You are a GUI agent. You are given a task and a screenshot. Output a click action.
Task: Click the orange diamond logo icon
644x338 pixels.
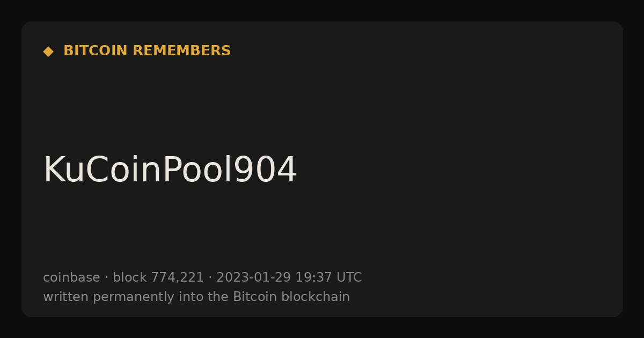(48, 51)
